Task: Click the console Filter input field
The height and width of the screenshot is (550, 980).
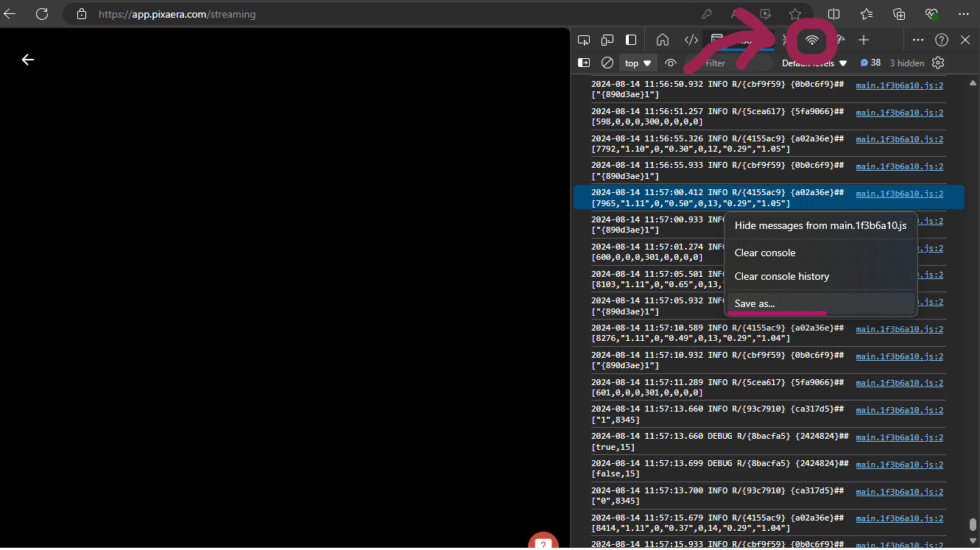Action: click(x=733, y=63)
